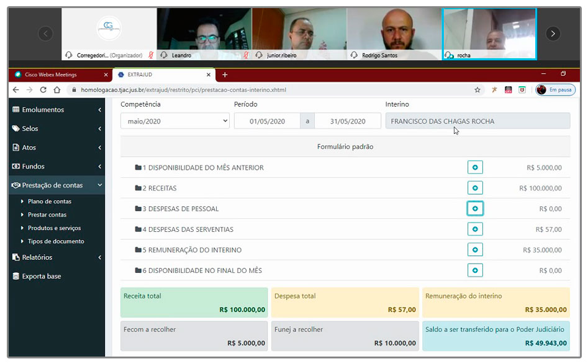
Task: Expand the Emolumentos sidebar menu
Action: [x=57, y=110]
